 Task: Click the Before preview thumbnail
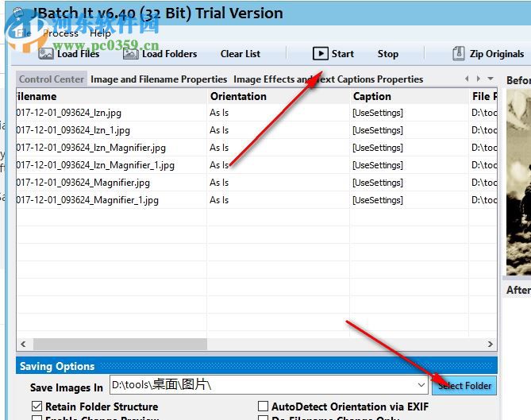pos(518,183)
